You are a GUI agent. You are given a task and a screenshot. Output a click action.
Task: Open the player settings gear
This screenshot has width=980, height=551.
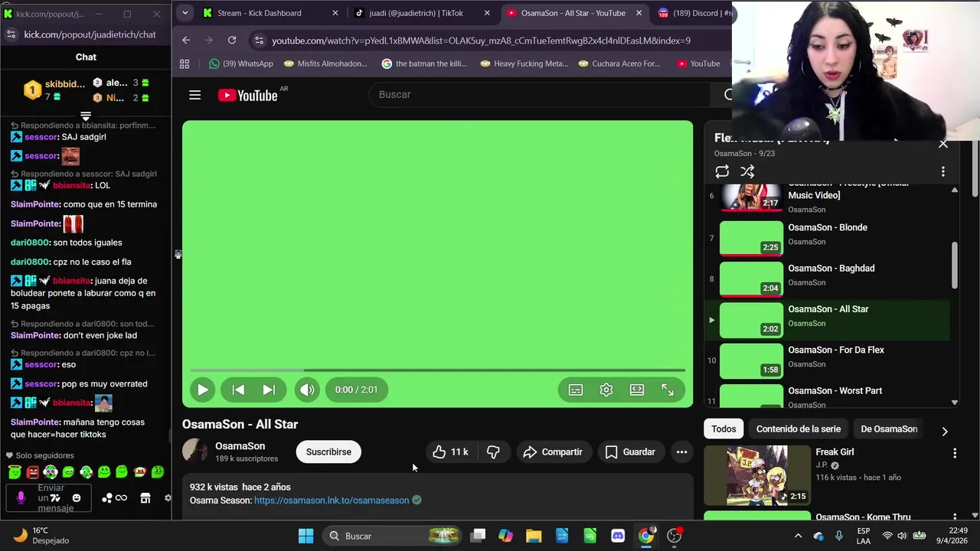click(606, 390)
